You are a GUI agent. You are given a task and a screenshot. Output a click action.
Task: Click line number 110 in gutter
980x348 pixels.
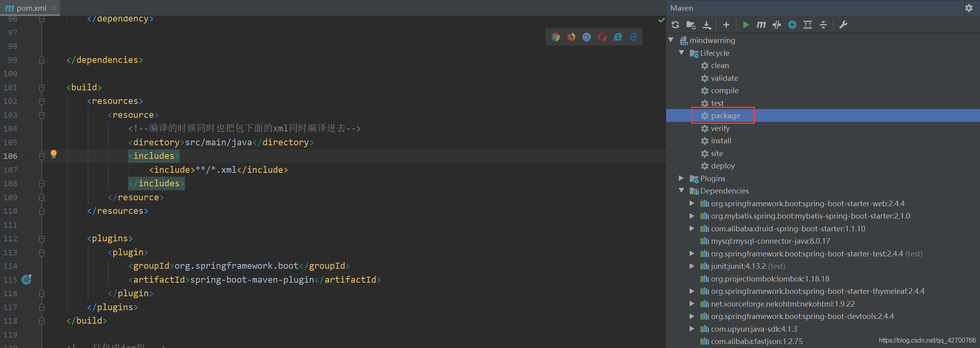point(10,211)
